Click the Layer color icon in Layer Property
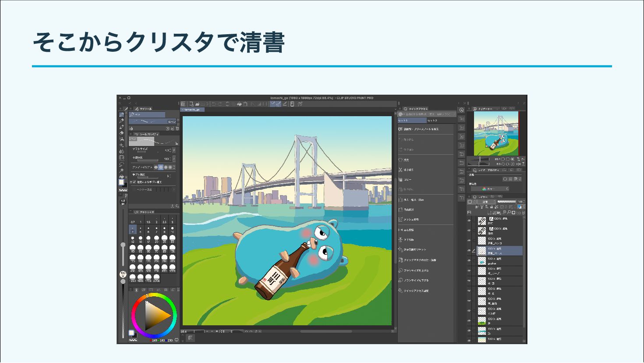The image size is (644, 363). tap(515, 179)
